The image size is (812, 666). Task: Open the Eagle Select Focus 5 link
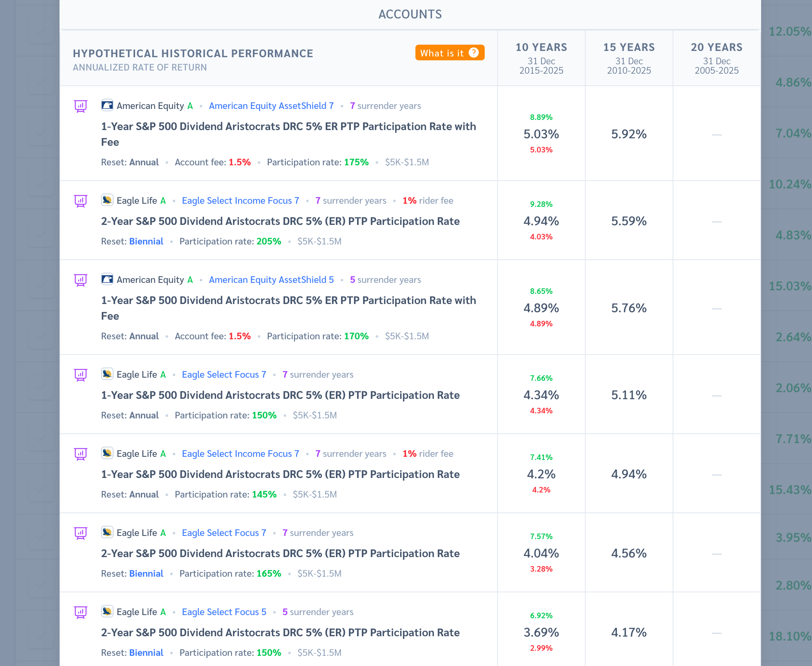(224, 612)
